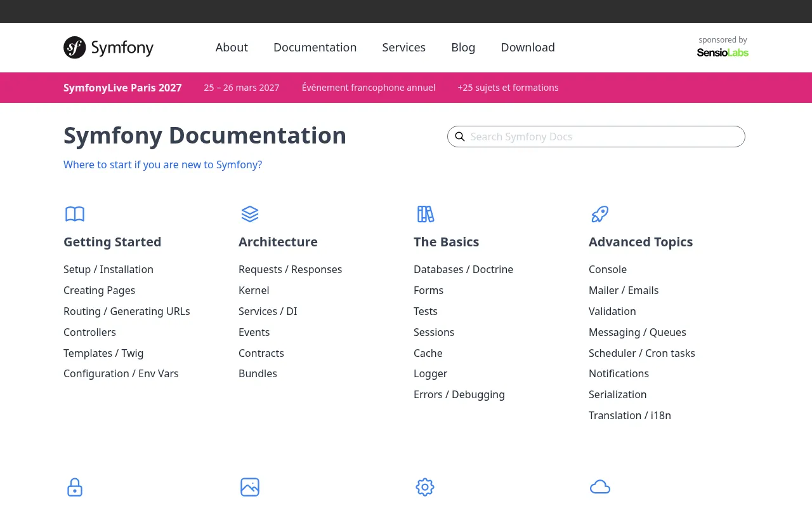This screenshot has width=812, height=508.
Task: Click the Symfony logo icon
Action: tap(74, 48)
